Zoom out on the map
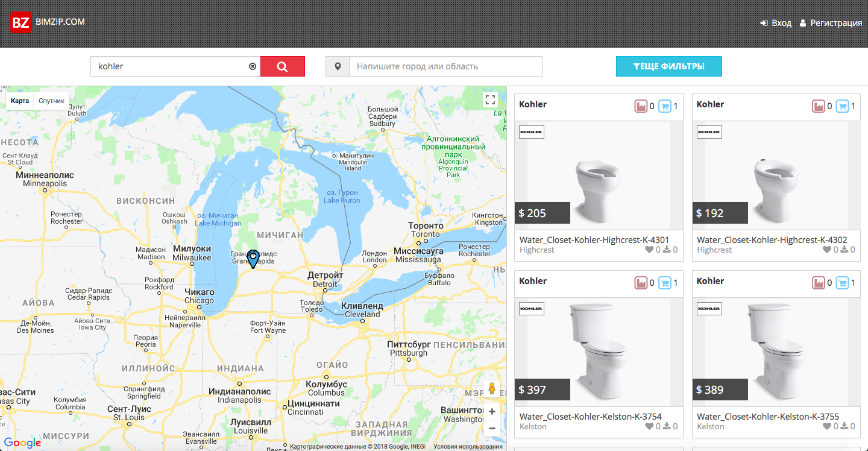 [492, 428]
